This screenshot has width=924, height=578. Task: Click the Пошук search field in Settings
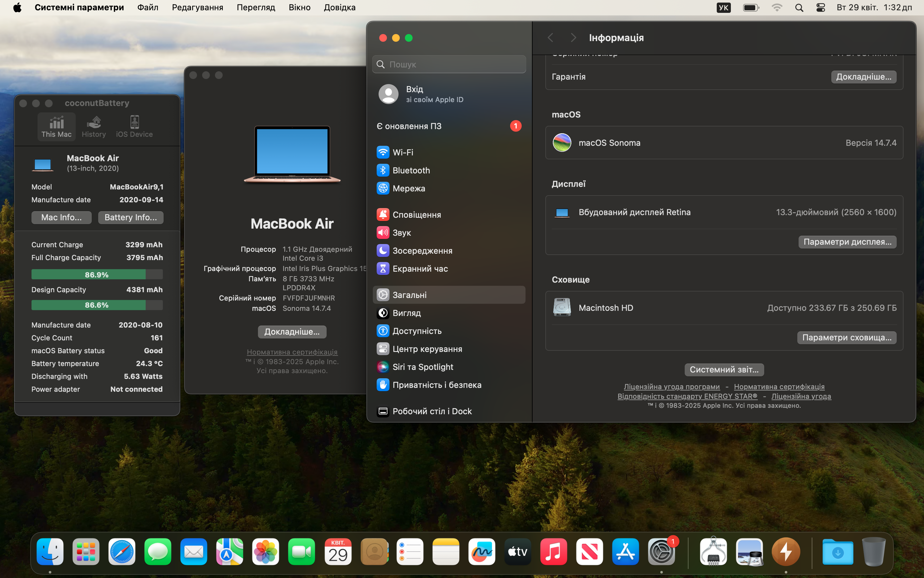(449, 64)
